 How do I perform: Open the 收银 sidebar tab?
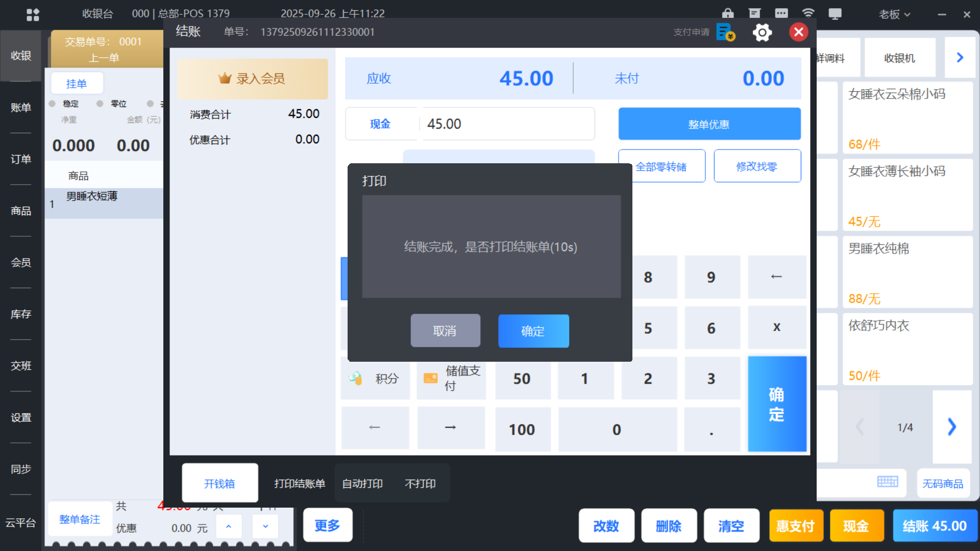(21, 56)
